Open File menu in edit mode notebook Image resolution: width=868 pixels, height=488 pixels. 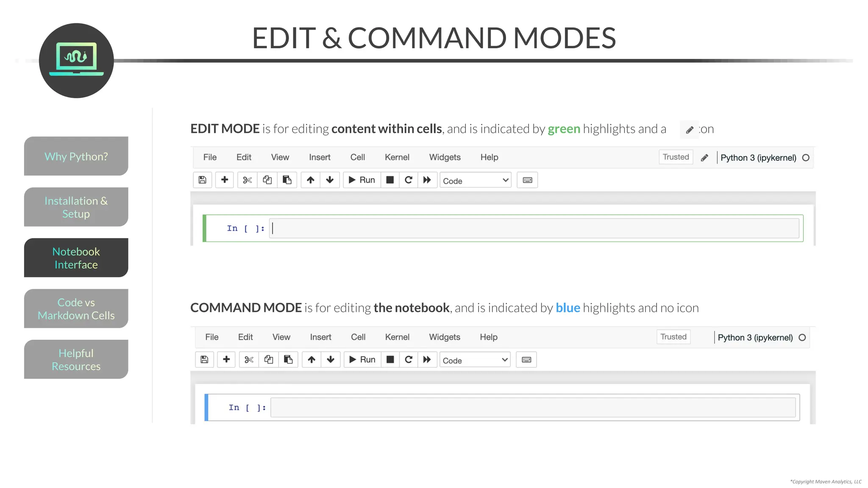point(210,157)
